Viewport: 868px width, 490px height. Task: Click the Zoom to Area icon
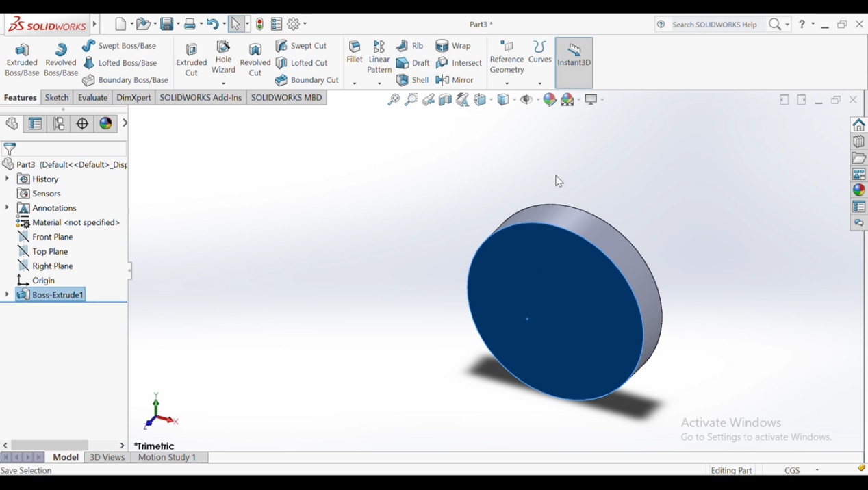411,100
